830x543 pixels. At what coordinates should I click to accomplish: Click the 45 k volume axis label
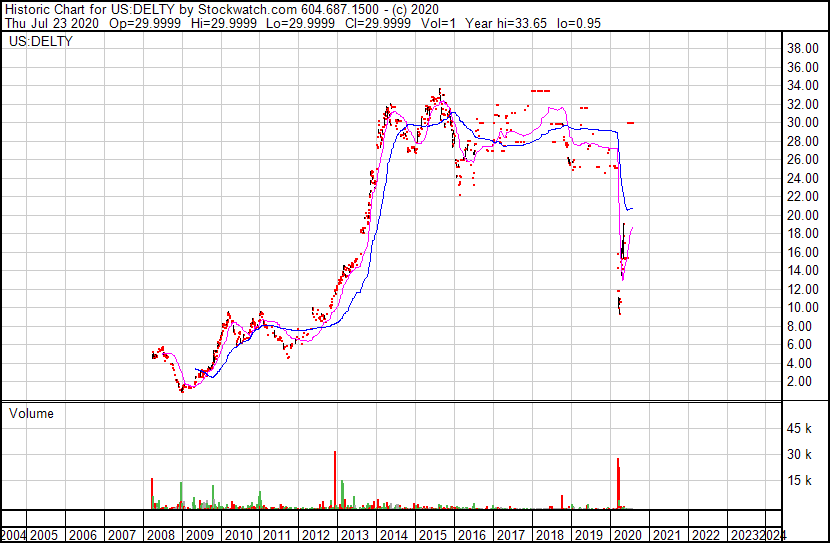(799, 428)
